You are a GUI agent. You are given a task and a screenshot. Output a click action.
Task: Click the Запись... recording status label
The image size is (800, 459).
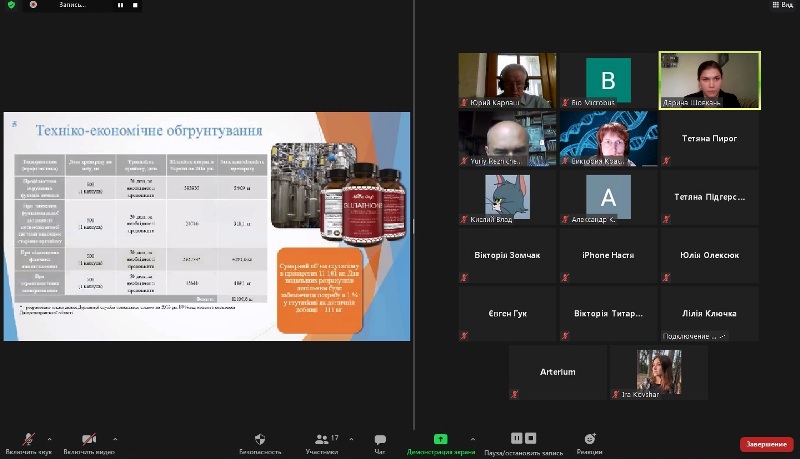point(72,5)
